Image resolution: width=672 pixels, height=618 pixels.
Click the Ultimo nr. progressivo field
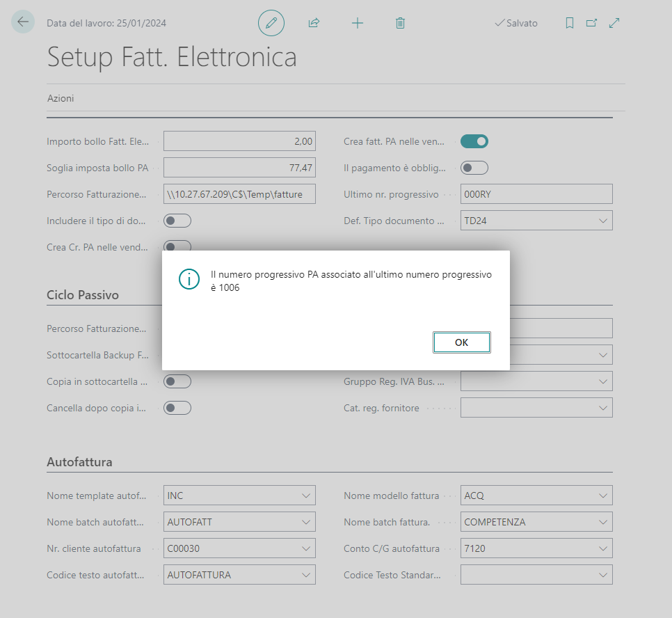click(536, 194)
